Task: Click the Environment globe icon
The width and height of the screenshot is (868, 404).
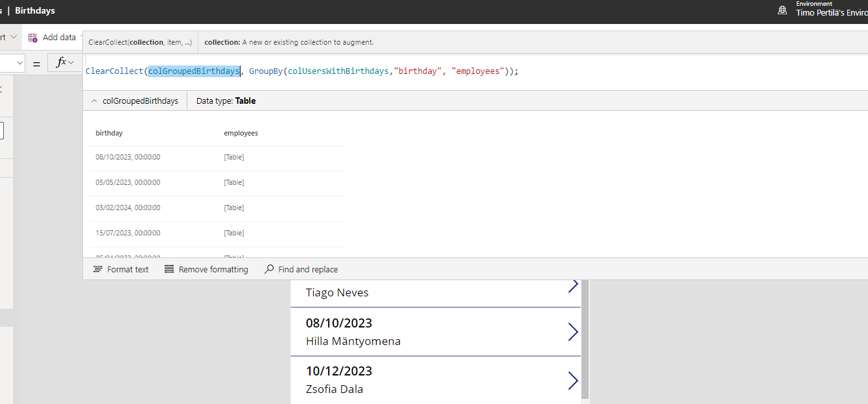Action: point(782,10)
